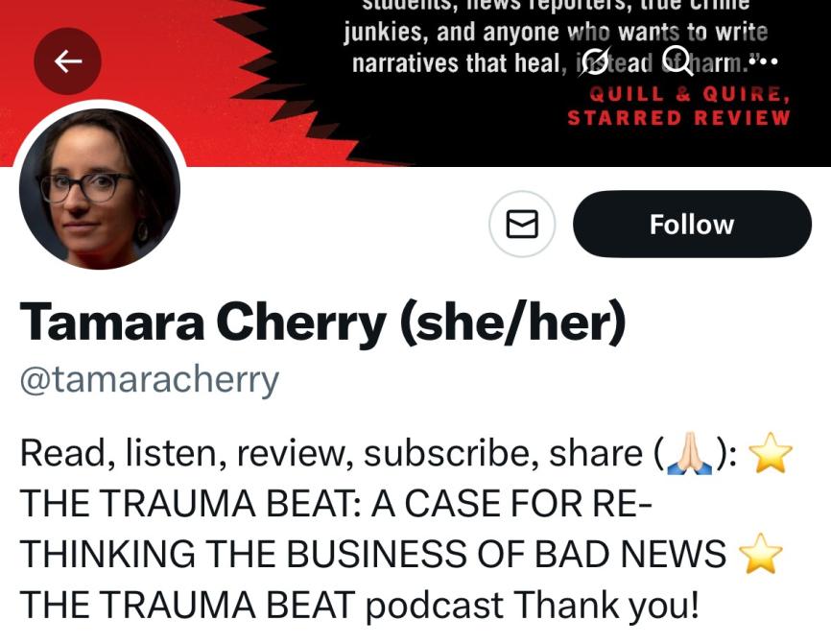Click the Thank you! text in bio

point(605,605)
